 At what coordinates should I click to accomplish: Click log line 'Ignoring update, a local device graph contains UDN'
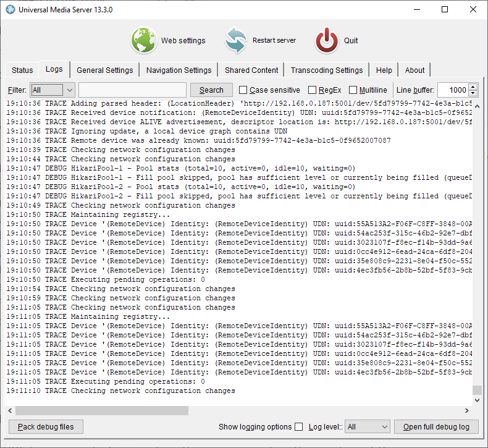146,131
